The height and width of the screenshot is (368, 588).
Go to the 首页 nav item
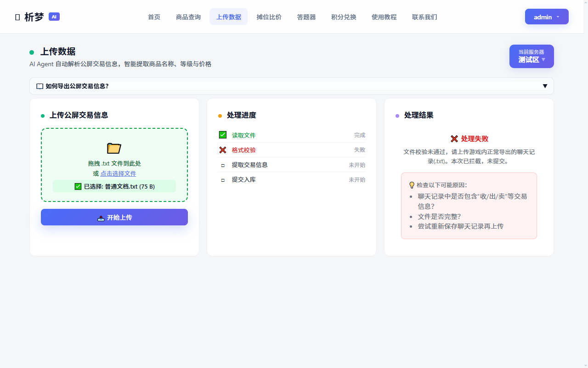tap(154, 17)
